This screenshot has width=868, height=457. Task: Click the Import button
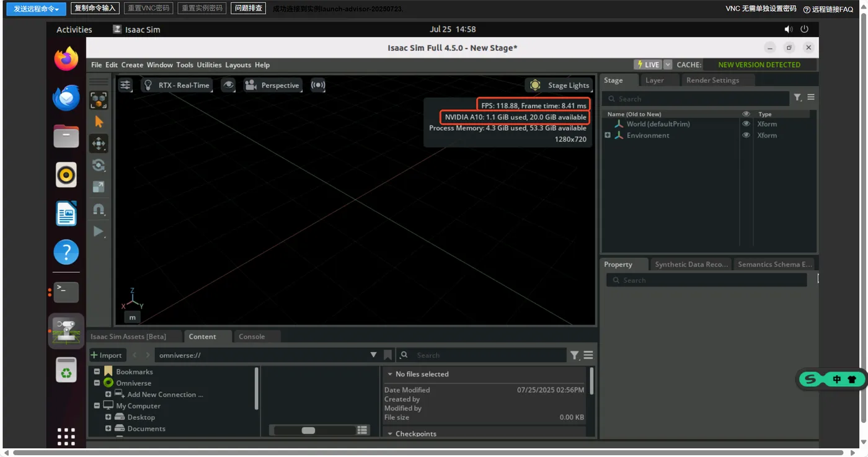(107, 355)
